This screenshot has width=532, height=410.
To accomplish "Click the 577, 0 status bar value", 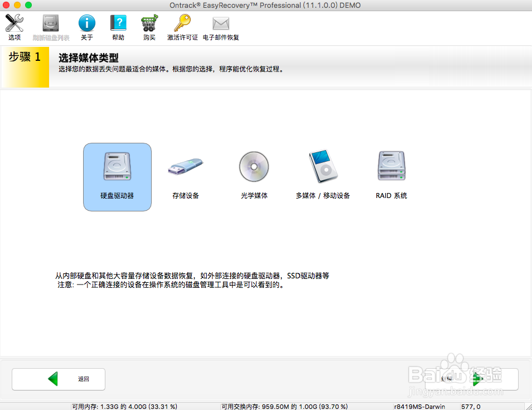I will tap(471, 406).
